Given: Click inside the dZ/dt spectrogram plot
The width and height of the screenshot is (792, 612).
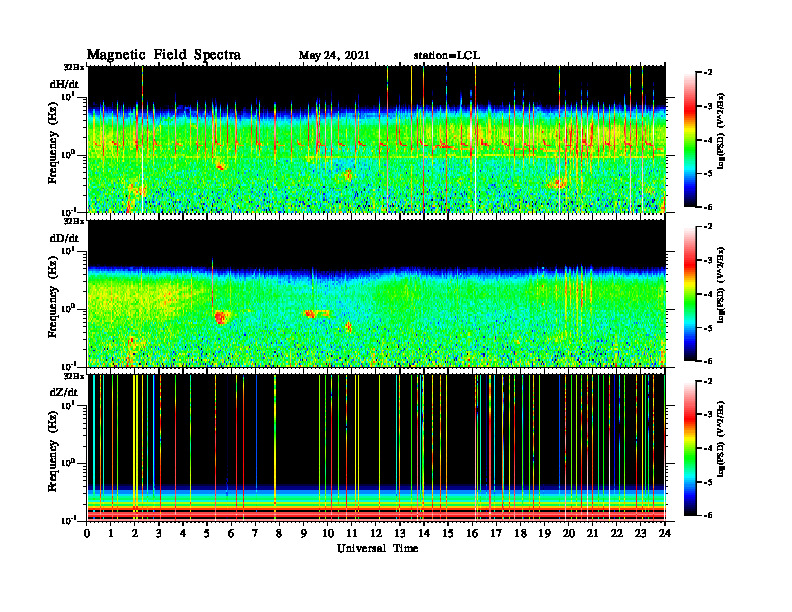Looking at the screenshot, I should coord(377,447).
